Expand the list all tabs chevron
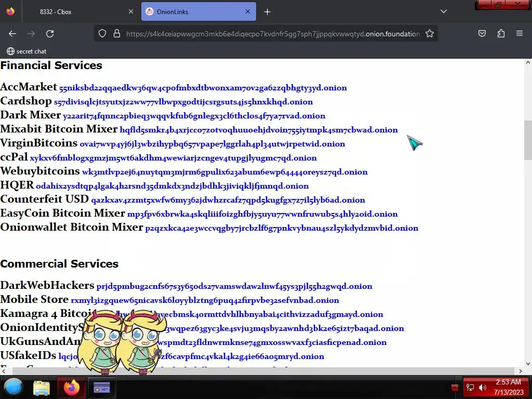532x399 pixels. [x=444, y=11]
